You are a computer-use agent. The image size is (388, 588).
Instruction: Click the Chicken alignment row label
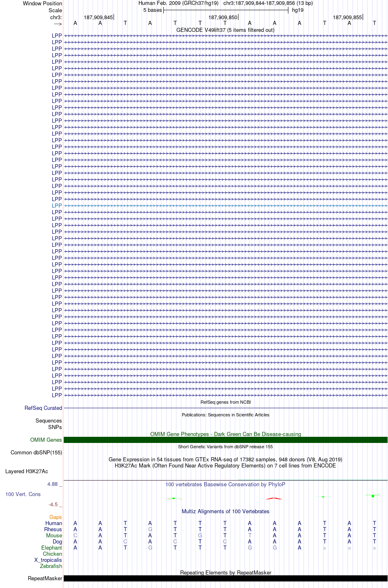click(x=53, y=554)
